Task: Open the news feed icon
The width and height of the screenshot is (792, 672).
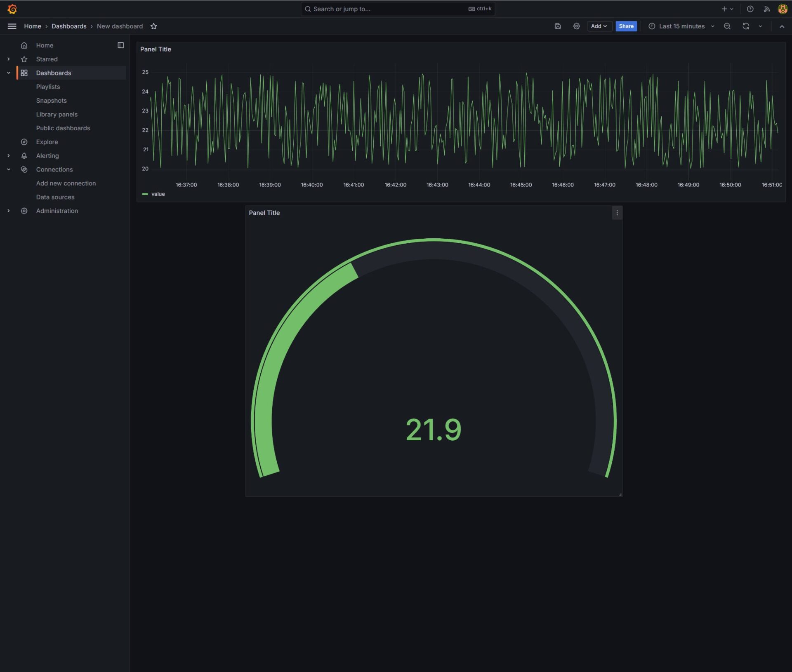Action: pos(766,9)
